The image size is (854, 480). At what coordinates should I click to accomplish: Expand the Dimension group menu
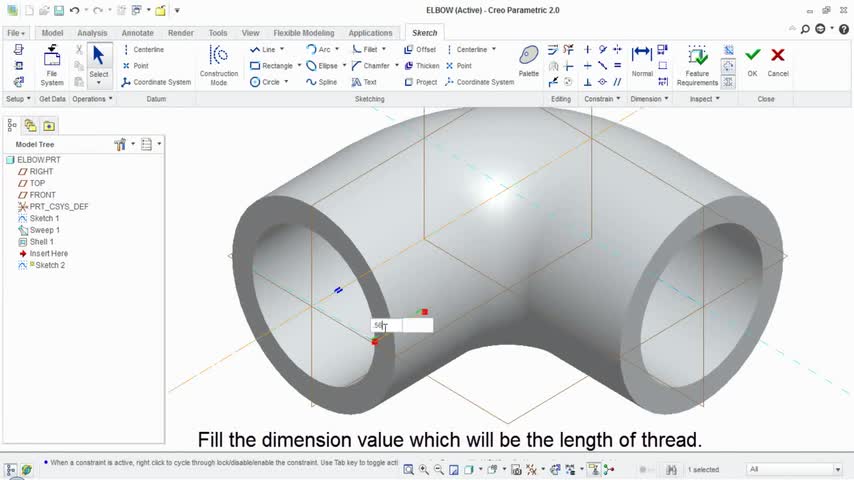[x=649, y=99]
